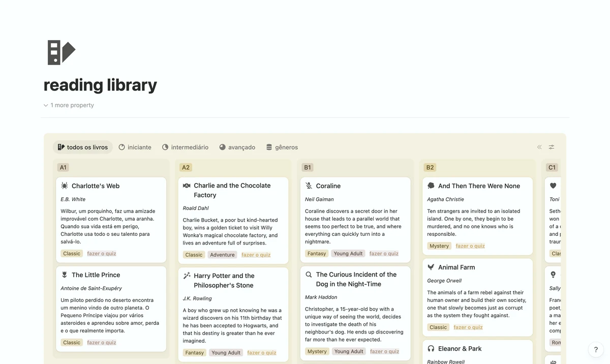The height and width of the screenshot is (364, 610).
Task: Click author name Roald Dahl
Action: (196, 208)
